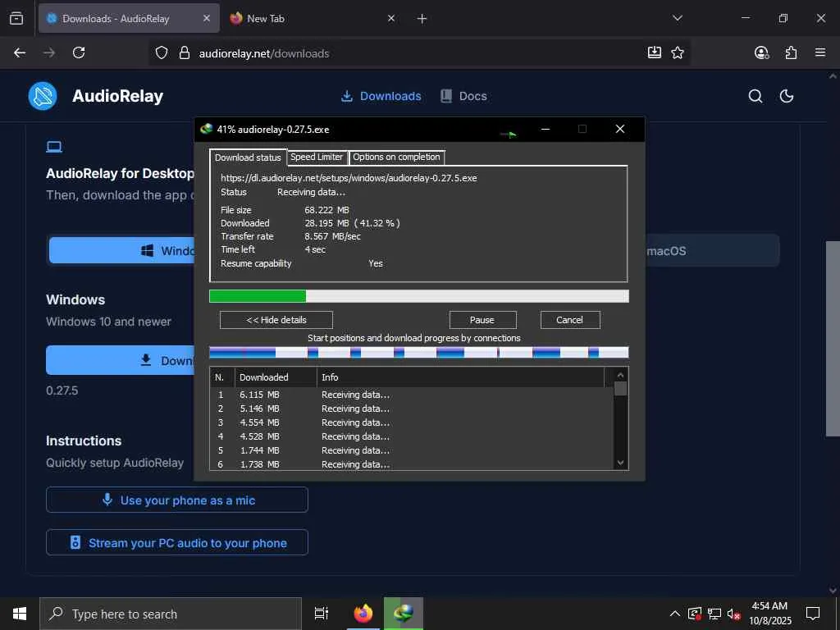Toggle dark mode moon icon

coord(787,96)
